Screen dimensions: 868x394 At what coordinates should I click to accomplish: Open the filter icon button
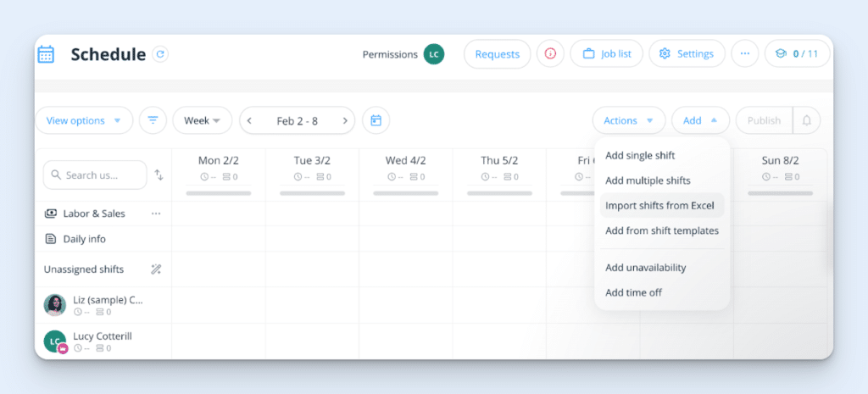tap(153, 120)
